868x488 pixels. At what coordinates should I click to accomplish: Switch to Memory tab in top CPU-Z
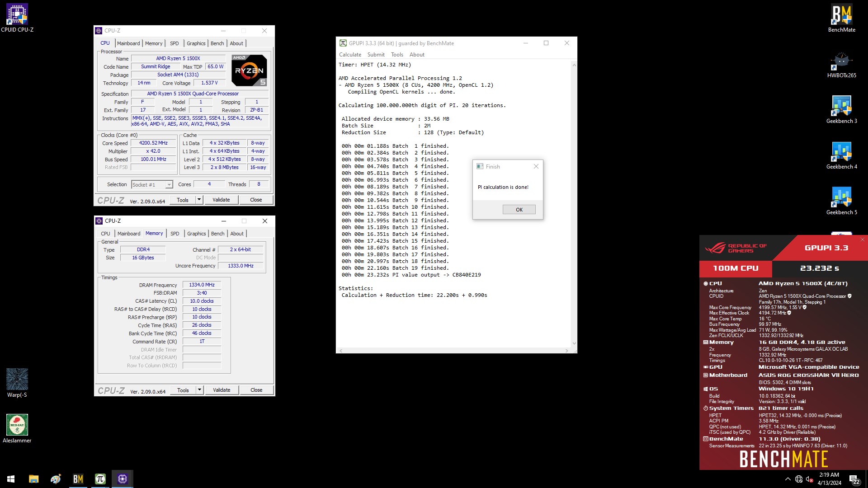[x=154, y=43]
